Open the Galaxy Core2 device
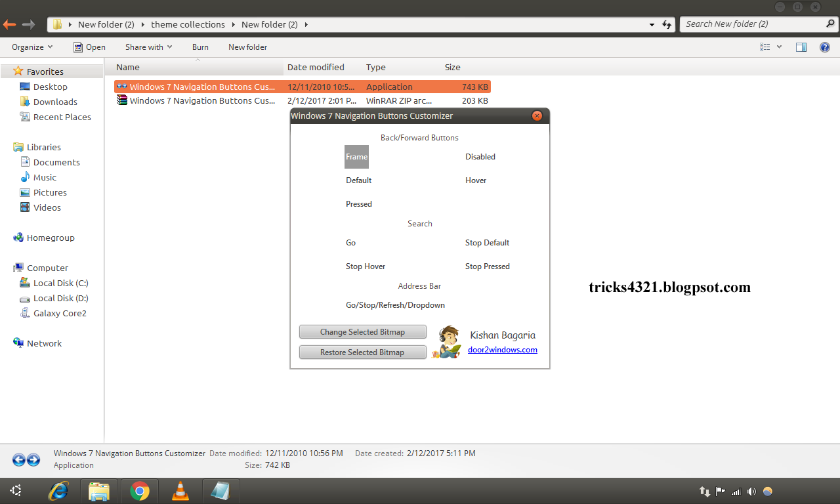840x504 pixels. point(60,313)
